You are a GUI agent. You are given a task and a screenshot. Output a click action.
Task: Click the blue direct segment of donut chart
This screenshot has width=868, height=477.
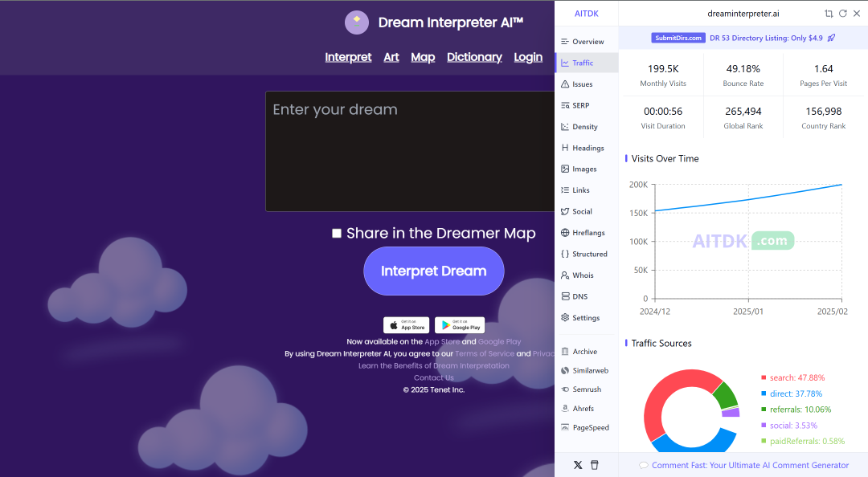click(x=694, y=444)
